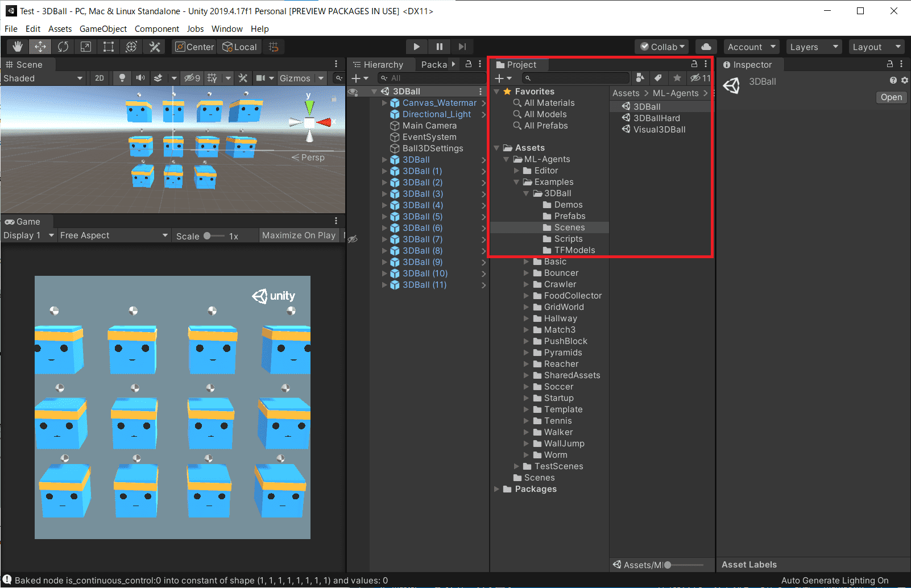The image size is (911, 588).
Task: Switch to the Package Manager tab
Action: tap(435, 64)
